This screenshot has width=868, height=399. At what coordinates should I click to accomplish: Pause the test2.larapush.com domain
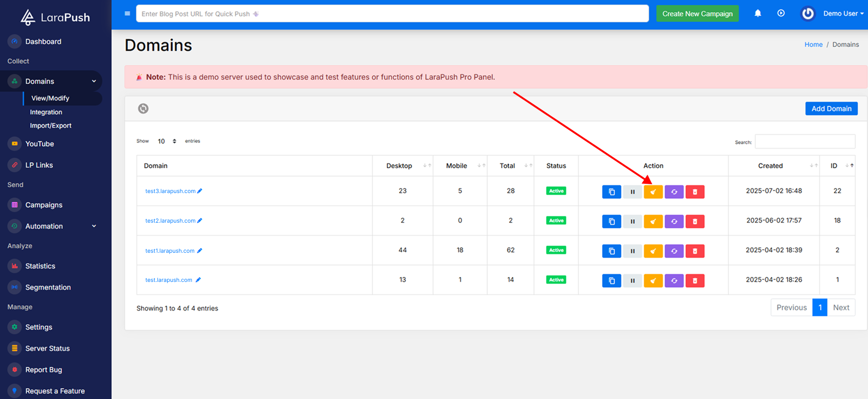pyautogui.click(x=632, y=221)
